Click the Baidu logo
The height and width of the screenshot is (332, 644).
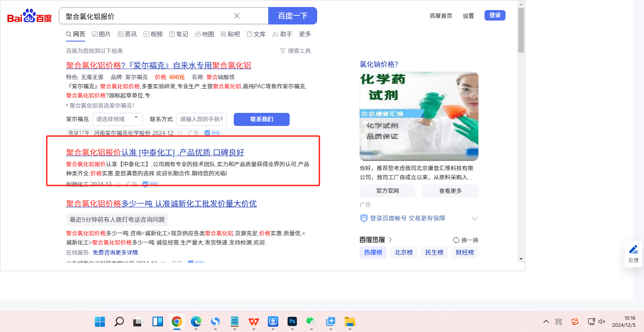[x=29, y=16]
